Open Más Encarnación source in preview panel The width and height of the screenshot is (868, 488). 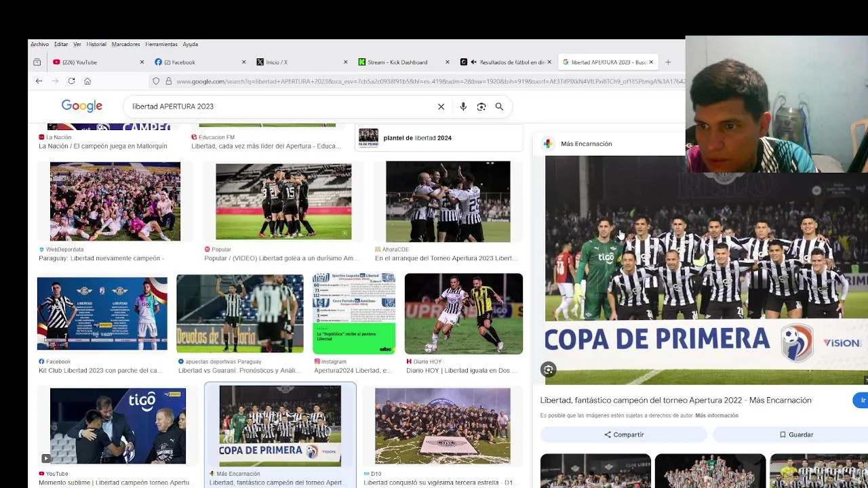[586, 144]
